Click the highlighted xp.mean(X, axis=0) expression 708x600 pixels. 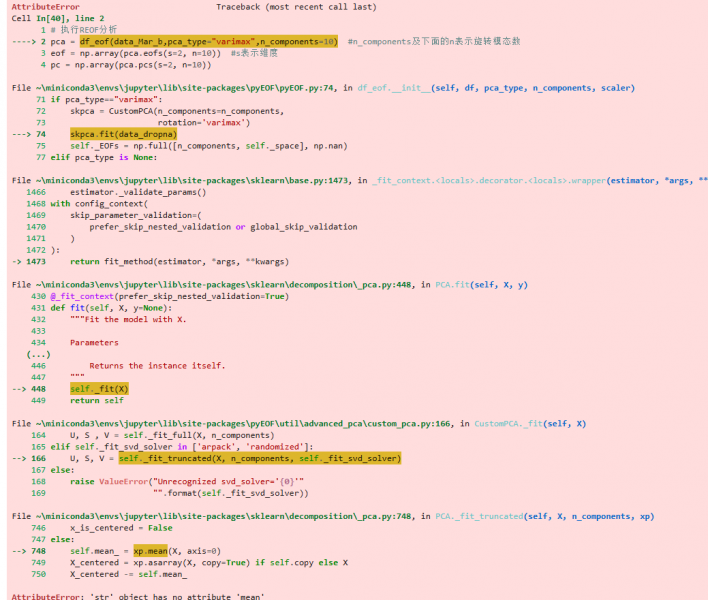(x=175, y=551)
